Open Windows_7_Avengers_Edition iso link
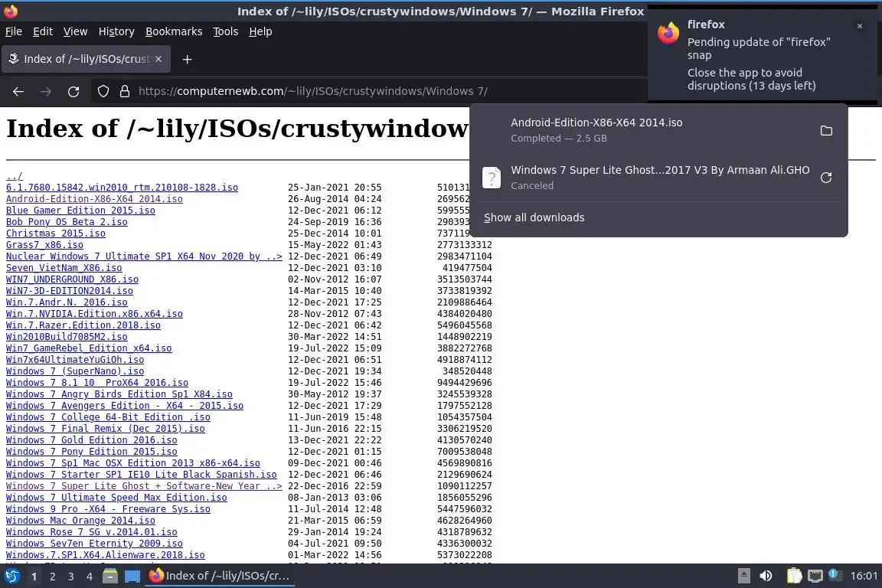882x588 pixels. coord(125,406)
